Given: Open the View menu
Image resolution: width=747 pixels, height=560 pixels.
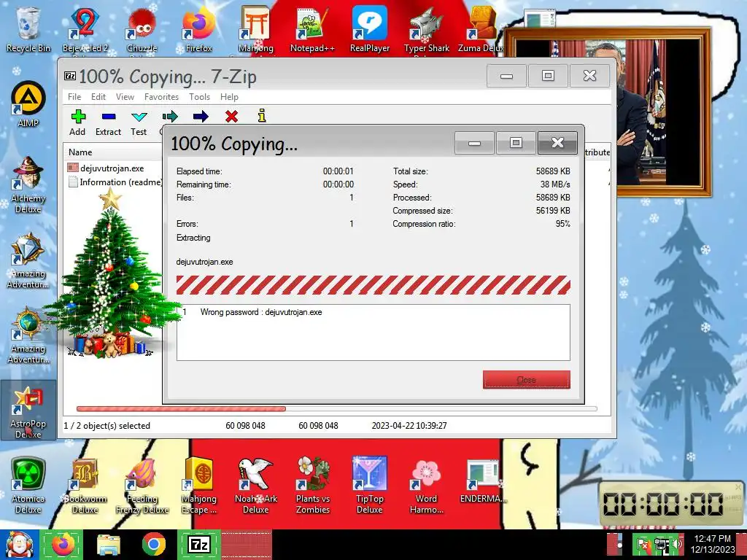Looking at the screenshot, I should [125, 97].
